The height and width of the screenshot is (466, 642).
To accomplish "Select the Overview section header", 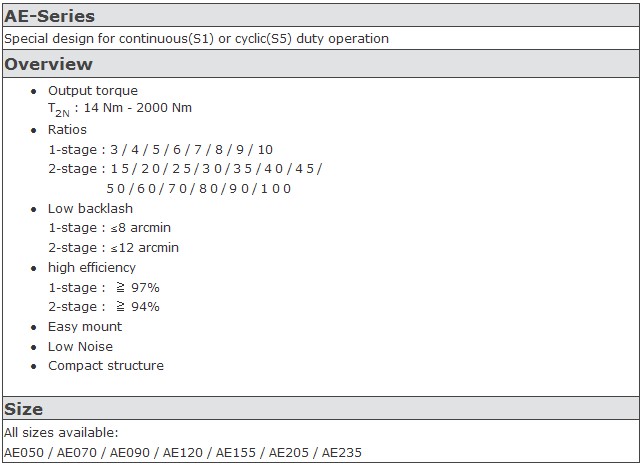I will [x=48, y=64].
